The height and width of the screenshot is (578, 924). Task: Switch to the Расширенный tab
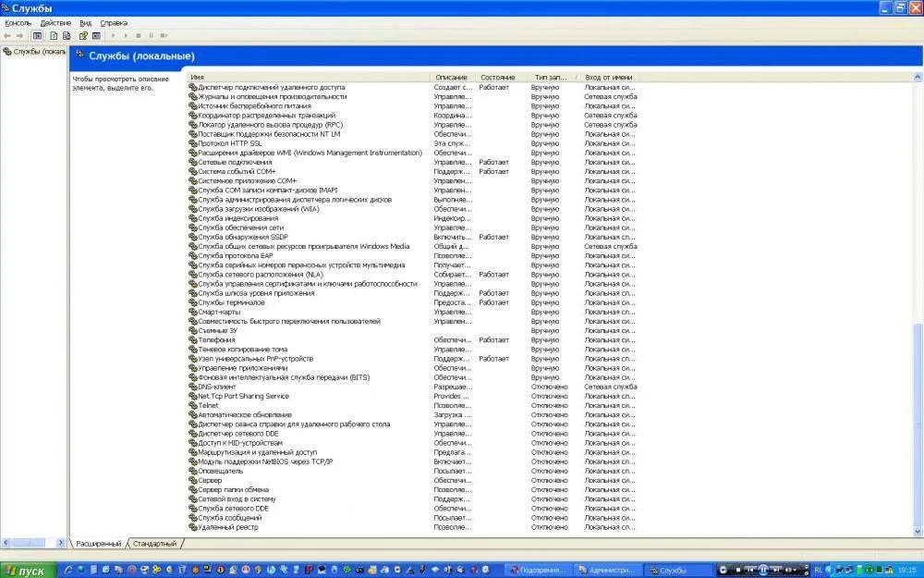(x=99, y=544)
